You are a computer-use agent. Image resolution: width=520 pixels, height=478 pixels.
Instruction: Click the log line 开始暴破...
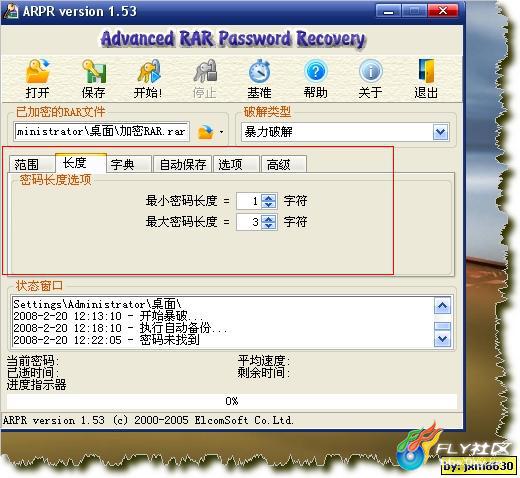pos(108,316)
